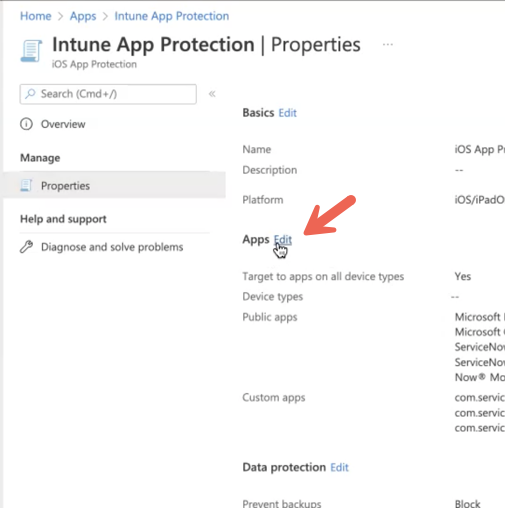Click 'Target to apps on all device types' label
Screen dimensions: 505x508
323,277
